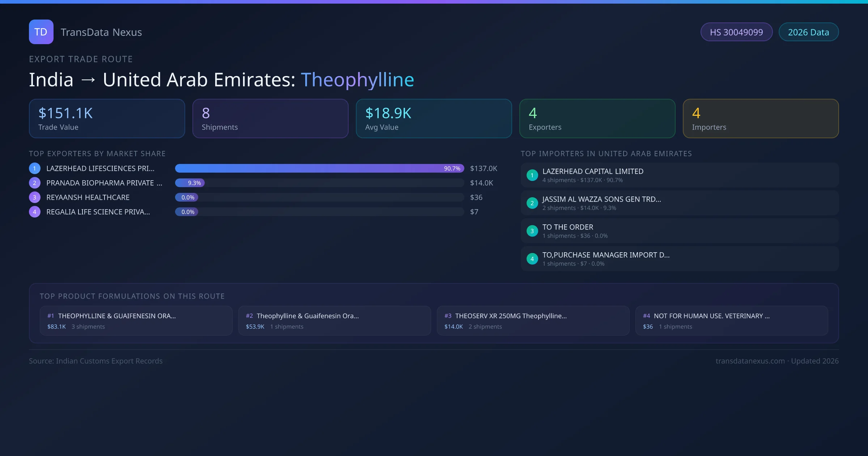The height and width of the screenshot is (456, 868).
Task: Click green rank 3 badge for To The Order
Action: 532,231
